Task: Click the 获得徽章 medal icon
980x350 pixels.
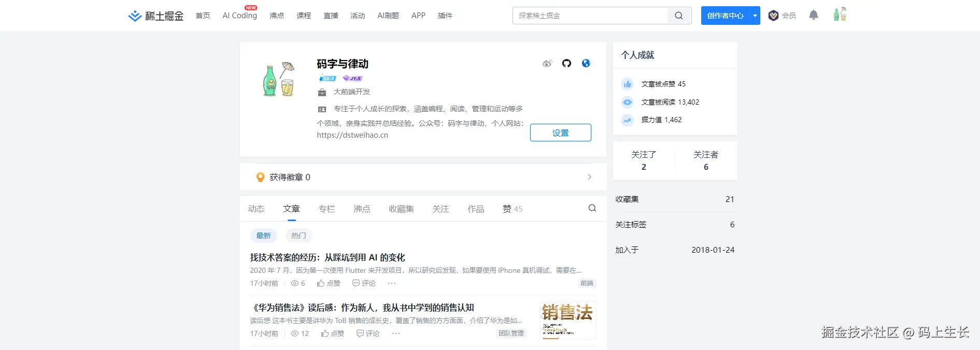Action: 261,177
